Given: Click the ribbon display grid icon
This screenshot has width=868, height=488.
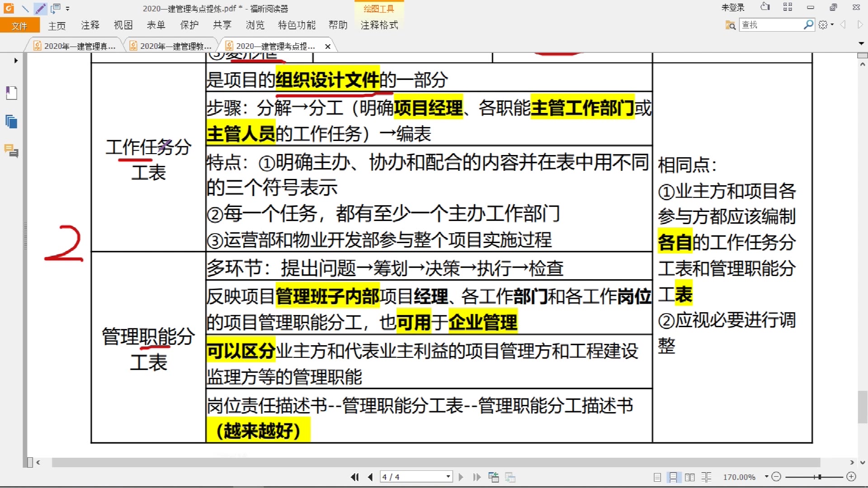Looking at the screenshot, I should [x=788, y=7].
